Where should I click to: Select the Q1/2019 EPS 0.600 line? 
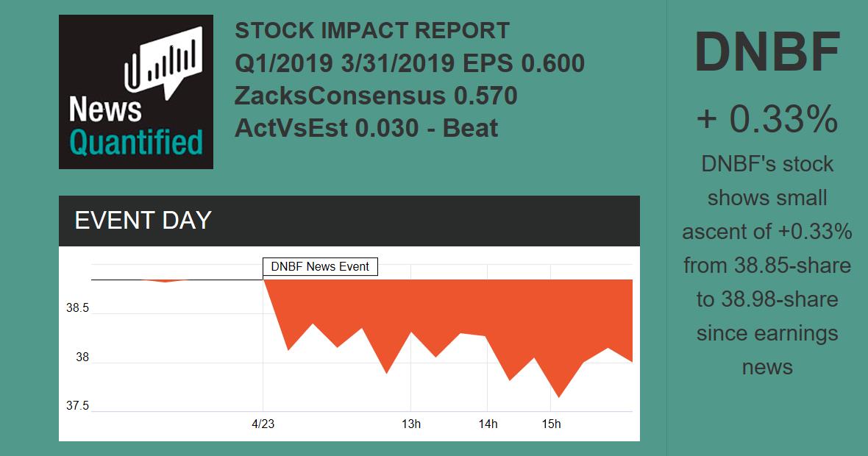[x=409, y=63]
